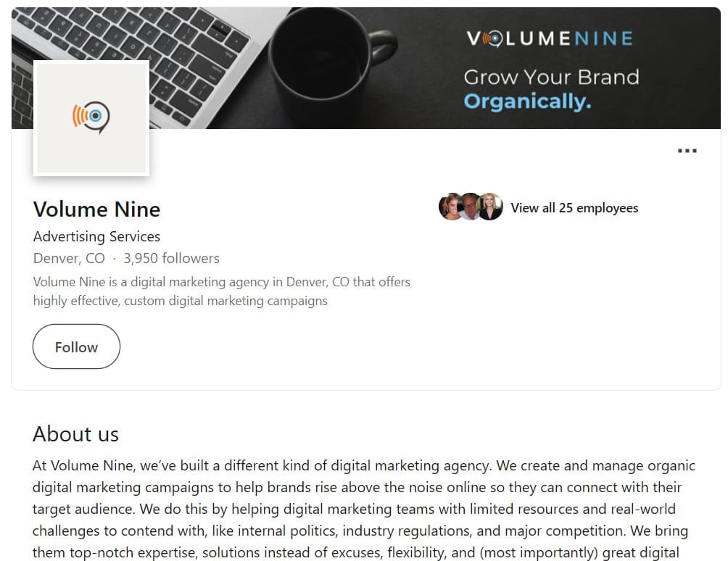This screenshot has width=728, height=561.
Task: Click the company tagline description text
Action: [221, 291]
